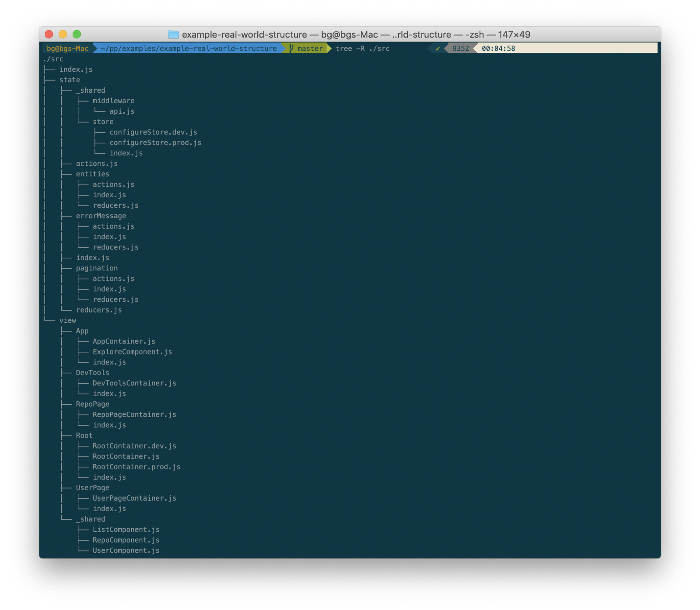The width and height of the screenshot is (700, 610).
Task: Click the state directory entry
Action: coord(70,80)
